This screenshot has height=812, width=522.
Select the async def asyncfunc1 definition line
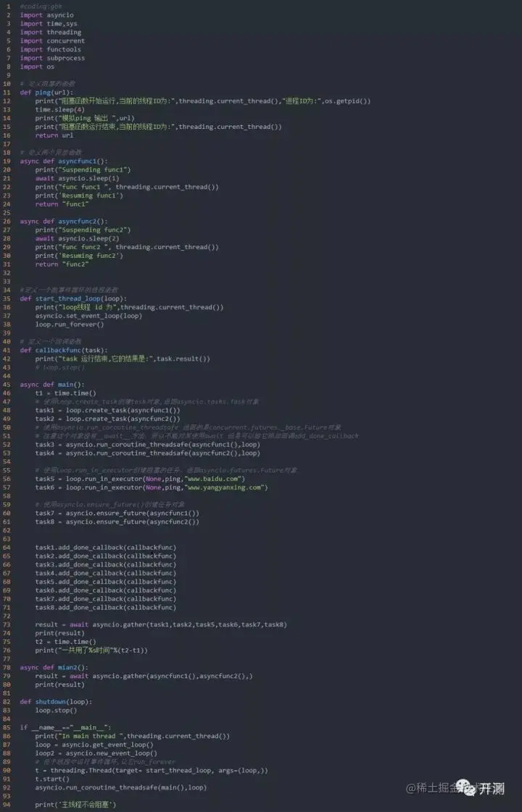(x=64, y=161)
